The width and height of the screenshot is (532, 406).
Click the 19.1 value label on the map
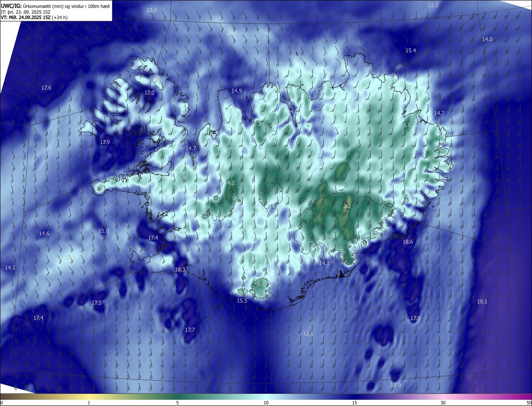(482, 302)
